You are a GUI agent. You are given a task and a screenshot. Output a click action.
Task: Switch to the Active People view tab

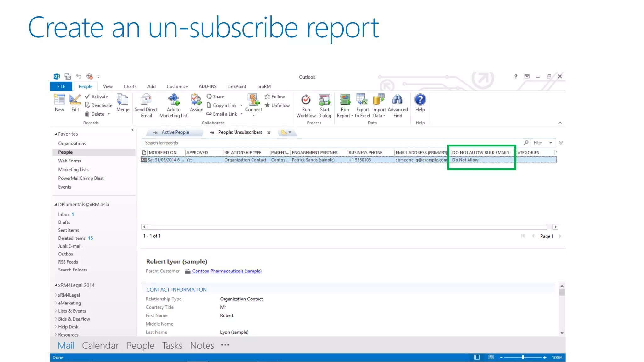coord(175,132)
